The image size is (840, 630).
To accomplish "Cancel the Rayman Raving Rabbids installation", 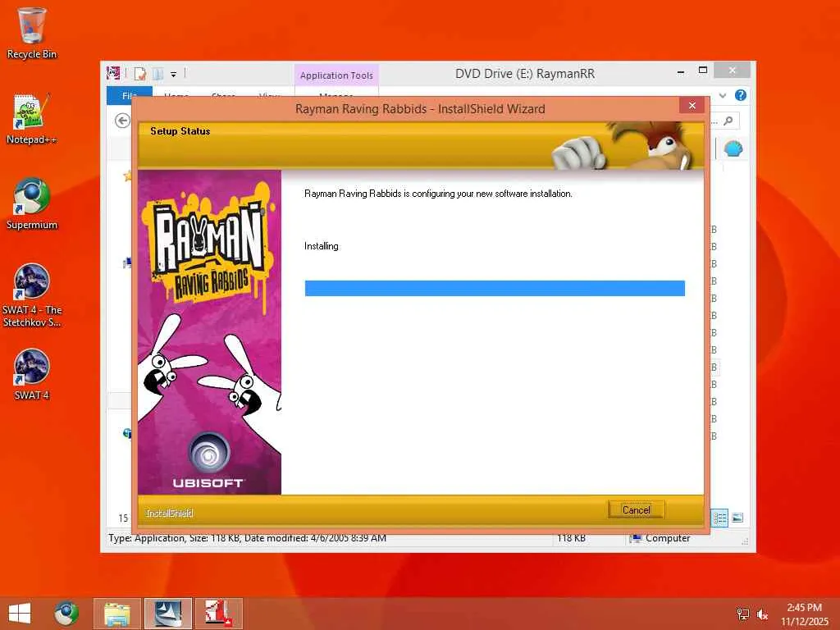I will tap(636, 509).
